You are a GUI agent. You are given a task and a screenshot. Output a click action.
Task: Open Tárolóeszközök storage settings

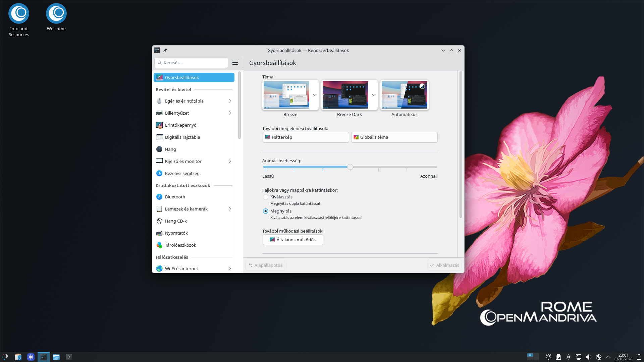point(194,245)
